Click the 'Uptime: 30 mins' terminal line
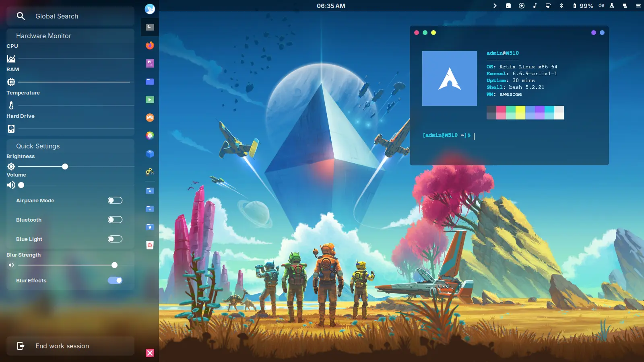 click(x=510, y=80)
